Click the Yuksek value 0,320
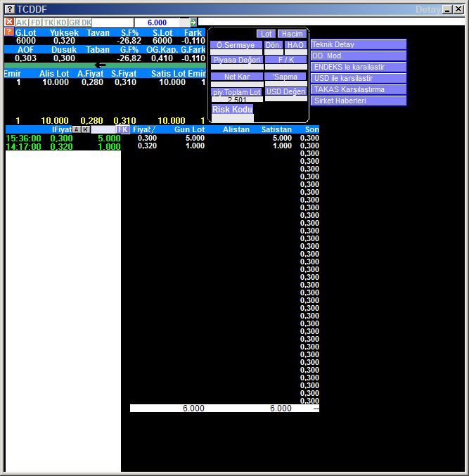This screenshot has width=469, height=476. 64,41
